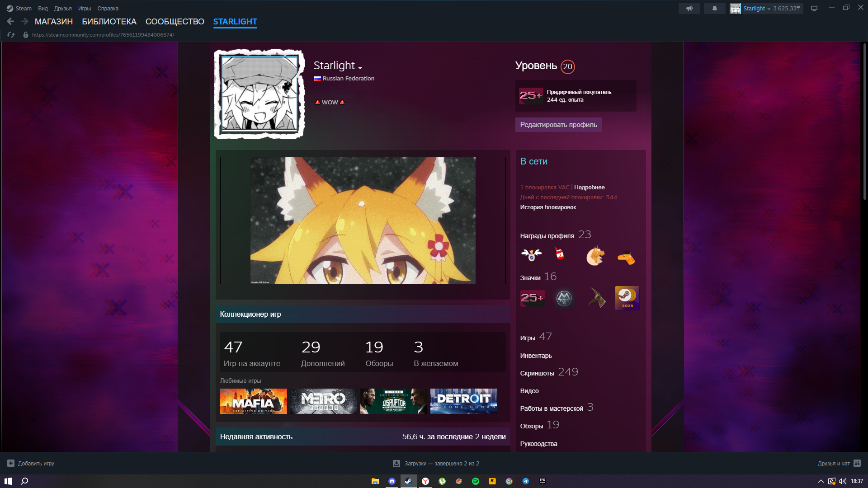Open the Значки badges link

point(530,278)
